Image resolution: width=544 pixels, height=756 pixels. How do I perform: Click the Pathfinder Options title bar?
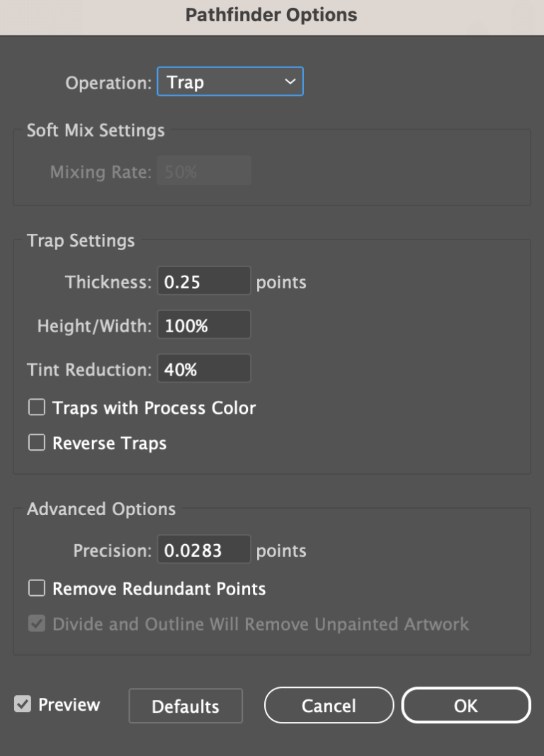[272, 15]
